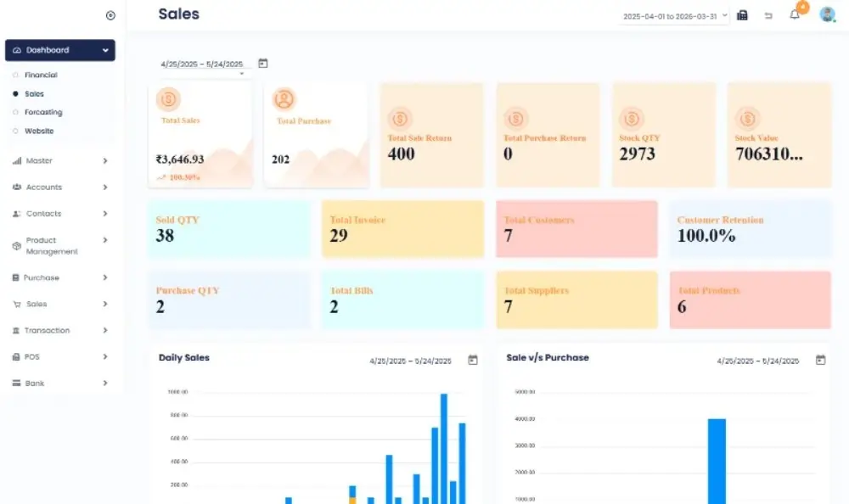Click the Total Purchase person icon
849x504 pixels.
tap(284, 99)
